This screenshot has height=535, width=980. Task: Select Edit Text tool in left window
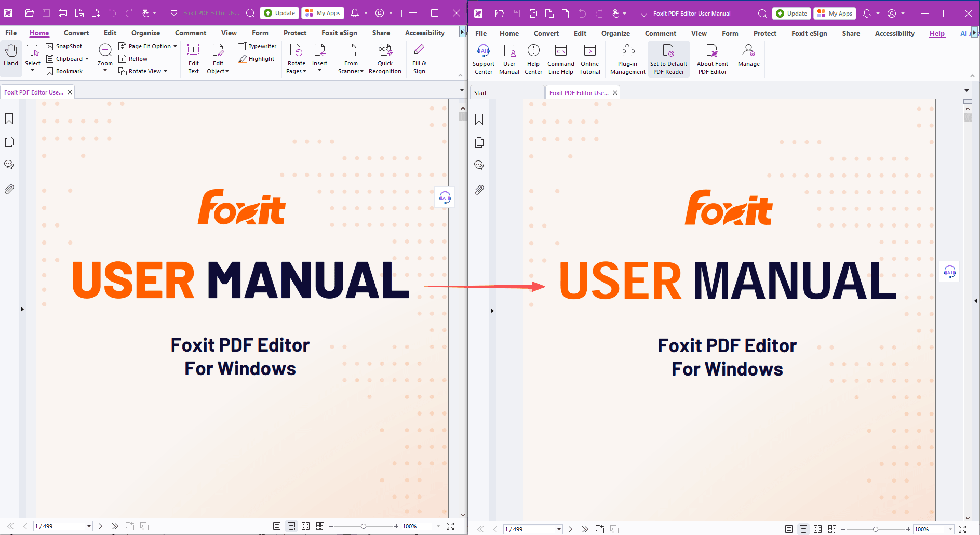tap(193, 59)
